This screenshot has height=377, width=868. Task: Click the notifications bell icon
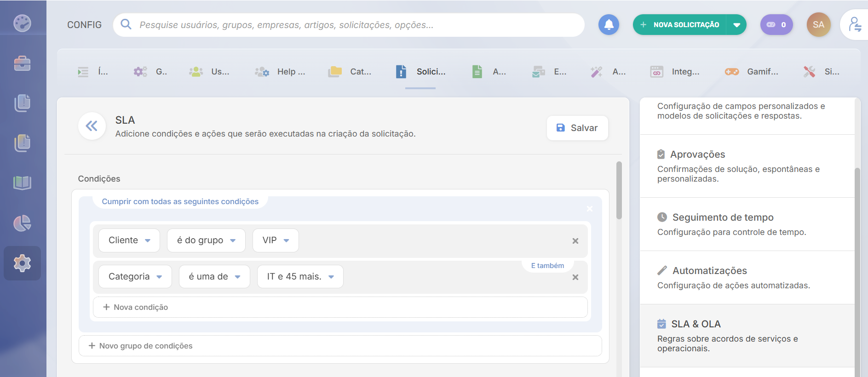tap(608, 25)
